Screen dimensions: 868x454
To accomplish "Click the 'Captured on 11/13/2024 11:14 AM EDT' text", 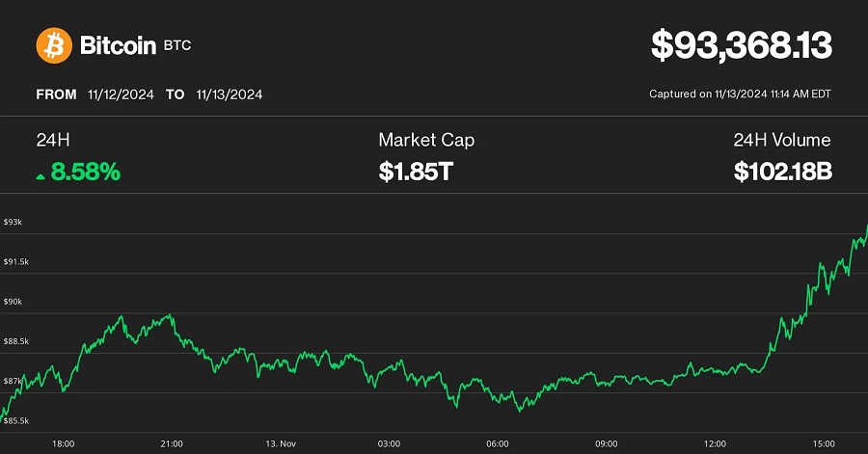I will pyautogui.click(x=740, y=94).
